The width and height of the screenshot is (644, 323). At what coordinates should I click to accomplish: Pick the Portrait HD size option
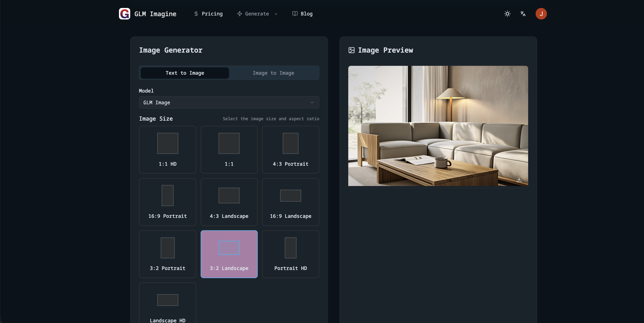[x=290, y=254]
